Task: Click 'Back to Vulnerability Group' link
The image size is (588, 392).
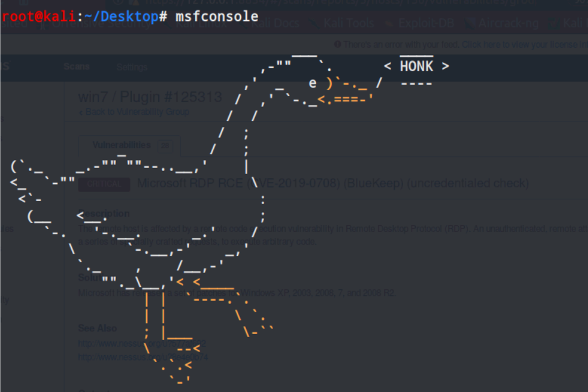Action: [134, 112]
